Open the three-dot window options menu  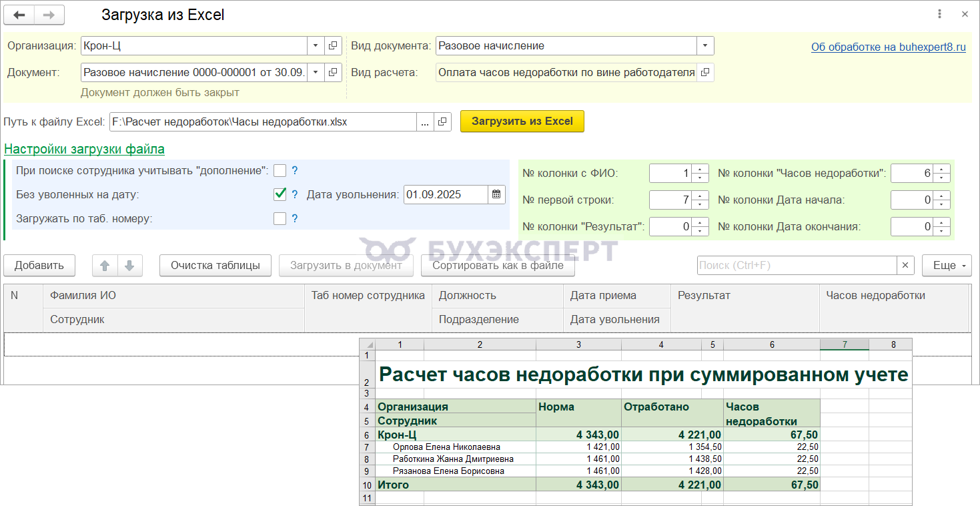pyautogui.click(x=939, y=14)
